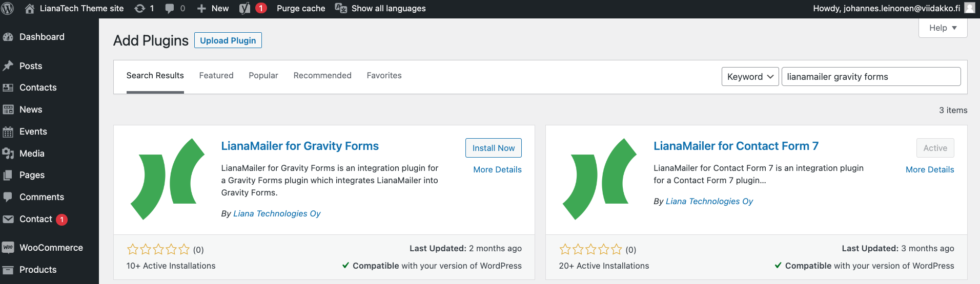980x284 pixels.
Task: Open Dashboard in sidebar menu
Action: pos(42,37)
